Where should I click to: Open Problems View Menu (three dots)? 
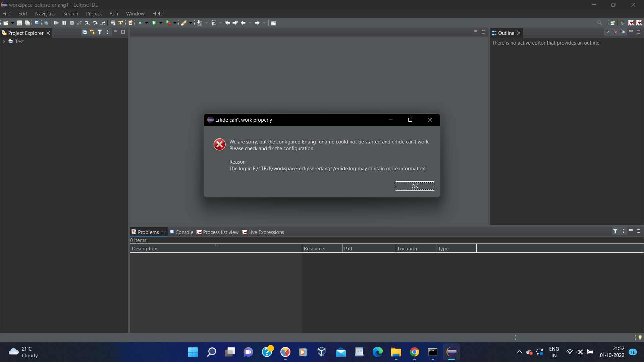(x=623, y=231)
